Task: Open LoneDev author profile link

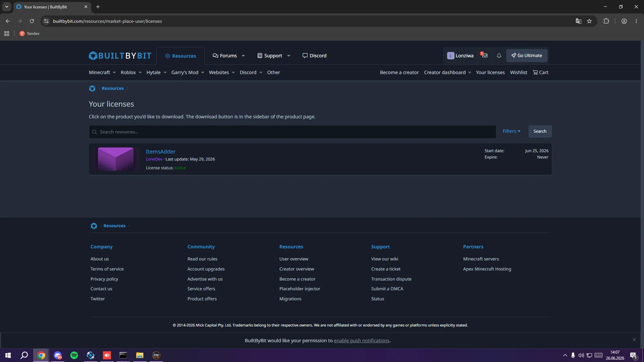Action: (154, 159)
